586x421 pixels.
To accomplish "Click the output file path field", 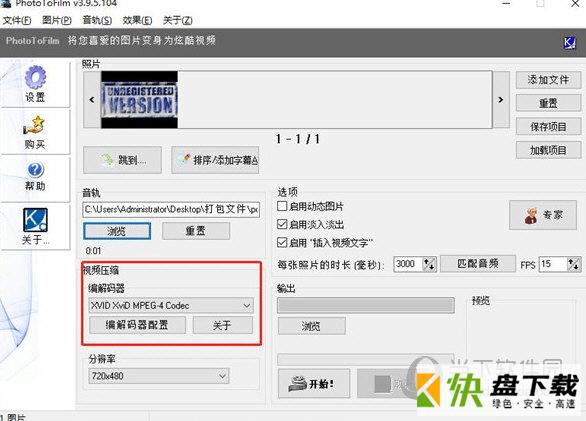I will click(x=366, y=305).
